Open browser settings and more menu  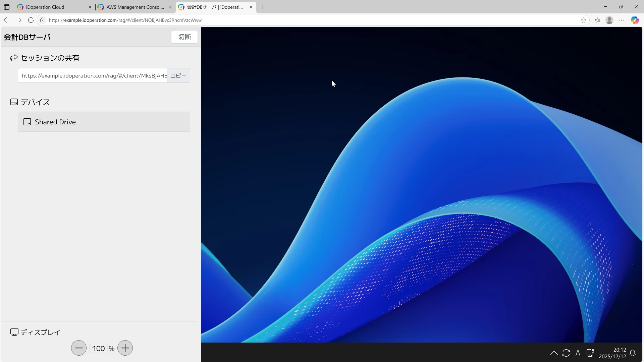pyautogui.click(x=622, y=20)
